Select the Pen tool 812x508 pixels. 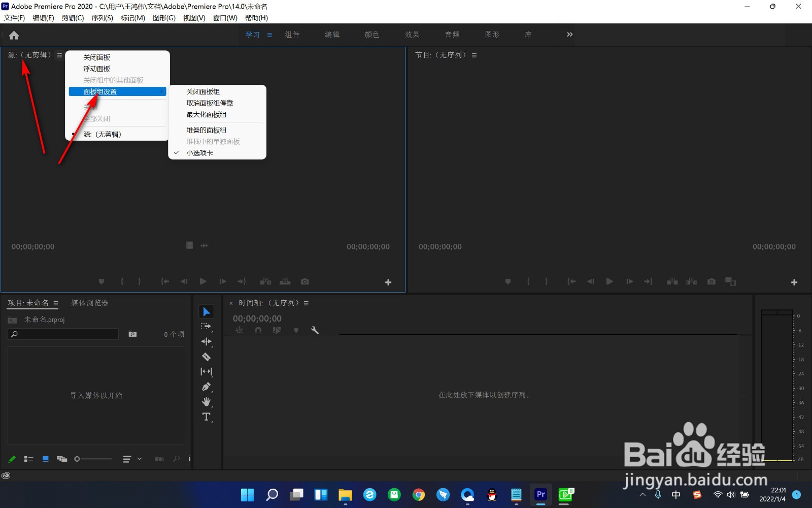pyautogui.click(x=206, y=387)
